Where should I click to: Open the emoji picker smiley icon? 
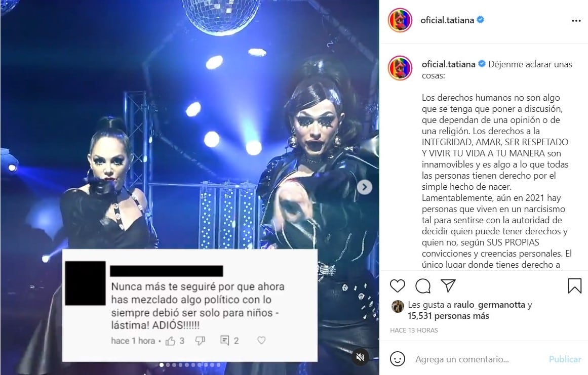[x=398, y=359]
